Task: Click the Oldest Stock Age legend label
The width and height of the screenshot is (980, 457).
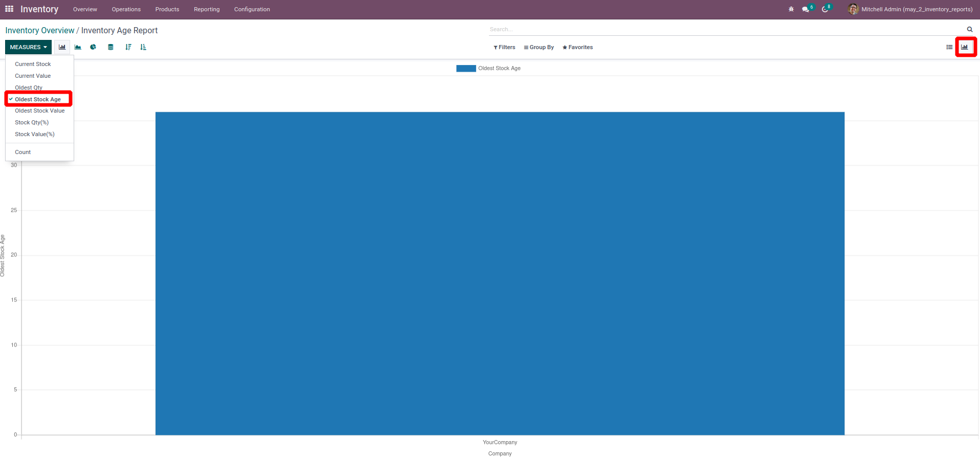Action: (x=499, y=68)
